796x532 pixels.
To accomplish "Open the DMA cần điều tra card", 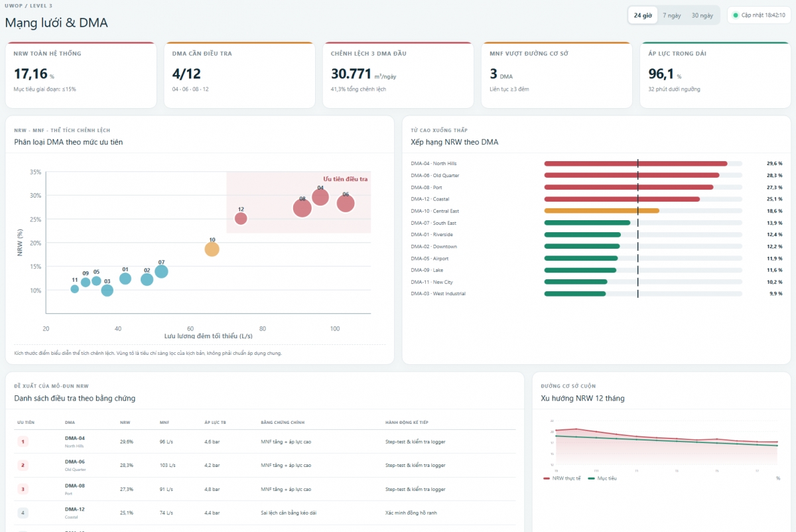I will click(239, 75).
